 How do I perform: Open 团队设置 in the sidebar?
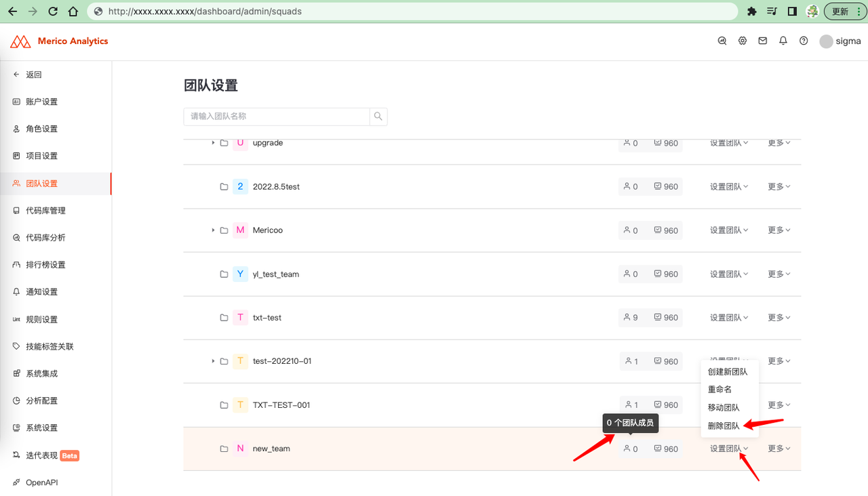pyautogui.click(x=56, y=184)
